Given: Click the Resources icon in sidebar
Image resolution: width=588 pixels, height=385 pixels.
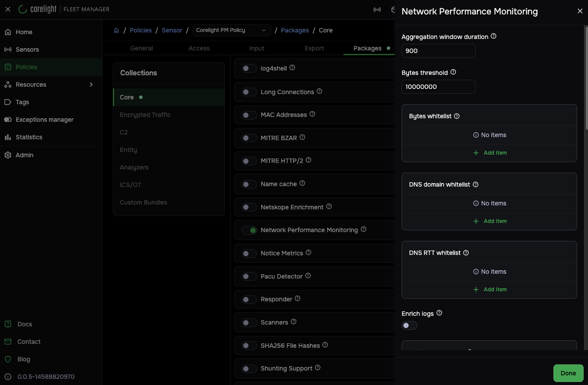Looking at the screenshot, I should pos(8,85).
